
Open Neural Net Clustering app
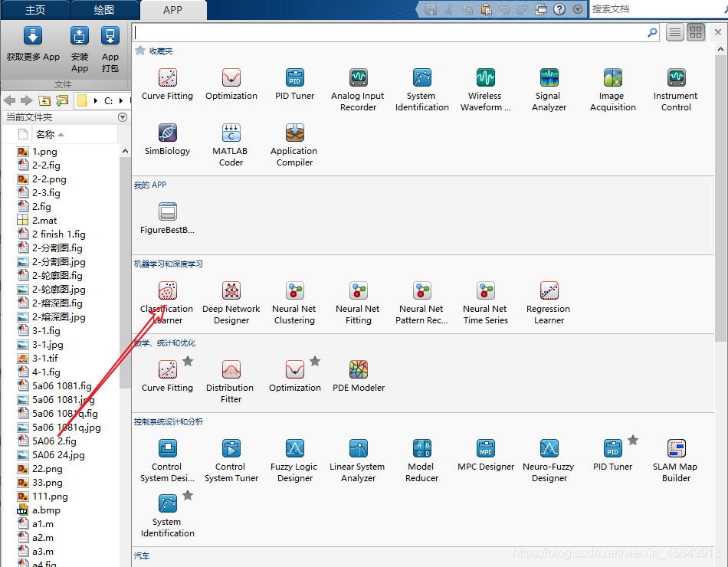pos(294,303)
